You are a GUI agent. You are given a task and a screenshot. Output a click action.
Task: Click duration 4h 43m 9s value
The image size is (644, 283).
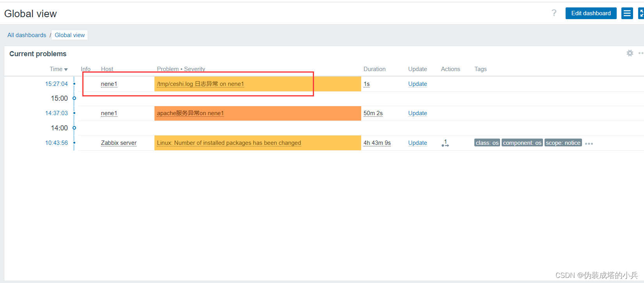pos(377,143)
